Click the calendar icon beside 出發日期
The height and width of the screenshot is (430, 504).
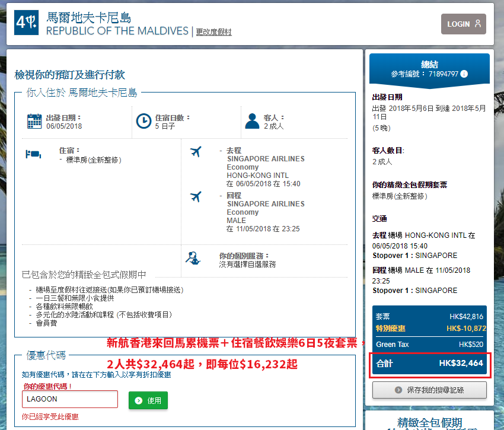click(x=34, y=121)
